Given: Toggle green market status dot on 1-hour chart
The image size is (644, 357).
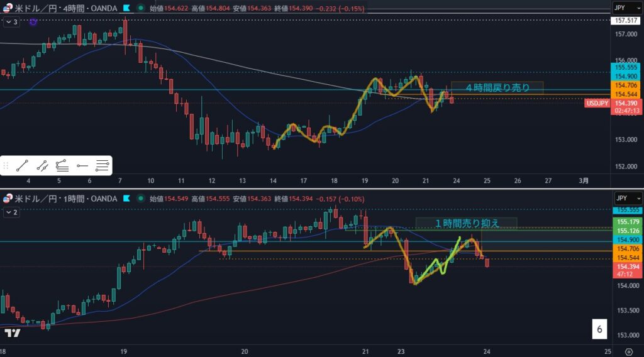Looking at the screenshot, I should point(140,200).
